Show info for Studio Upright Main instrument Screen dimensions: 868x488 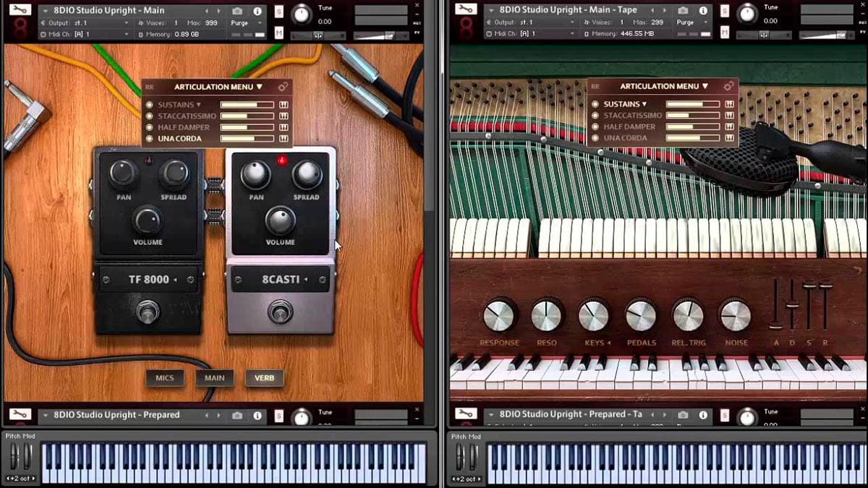tap(257, 12)
